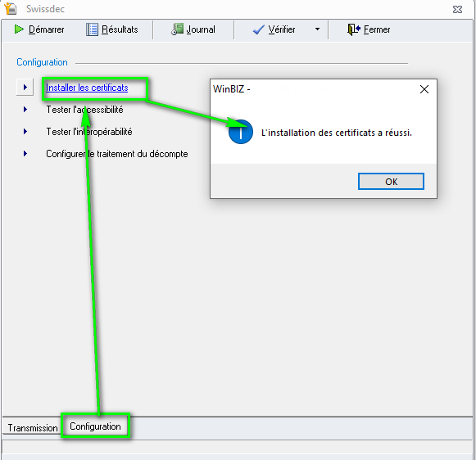Open the Vérifier dropdown arrow
Screen dimensions: 476x460
click(x=317, y=29)
